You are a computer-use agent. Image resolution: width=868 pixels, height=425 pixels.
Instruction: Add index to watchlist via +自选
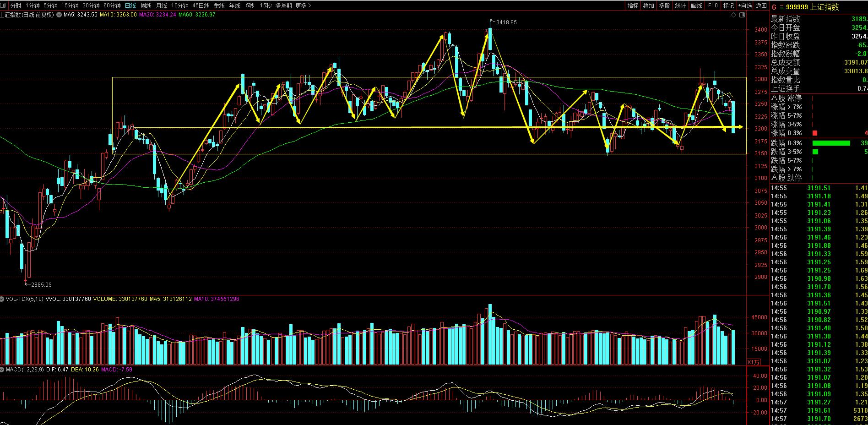tap(745, 5)
